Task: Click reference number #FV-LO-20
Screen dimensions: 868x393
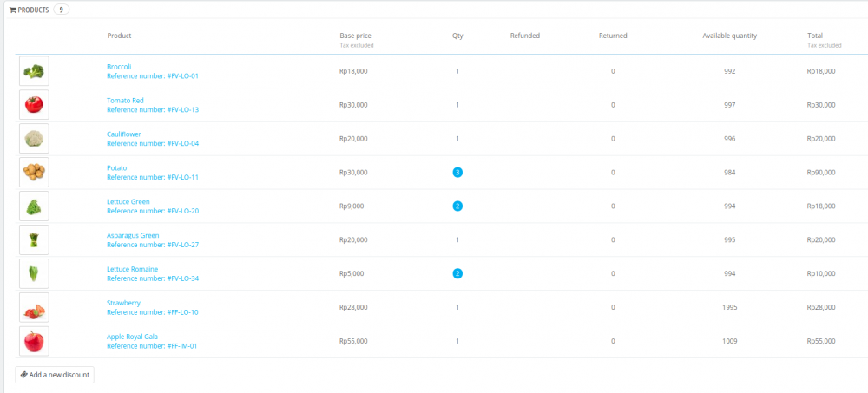Action: point(153,211)
